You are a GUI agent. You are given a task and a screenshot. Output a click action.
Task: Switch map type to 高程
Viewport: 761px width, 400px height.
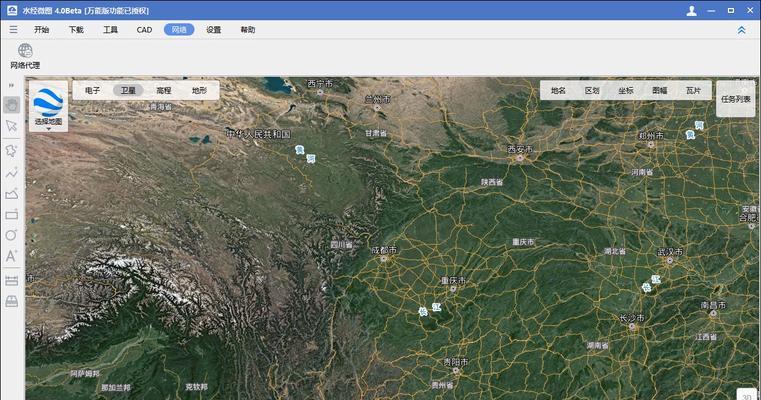pos(164,90)
